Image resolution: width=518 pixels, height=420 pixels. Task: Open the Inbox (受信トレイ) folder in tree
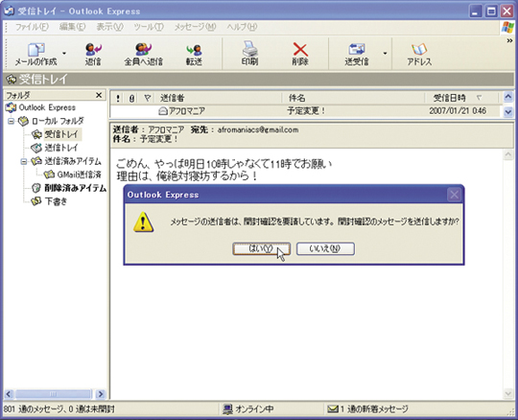click(x=60, y=134)
